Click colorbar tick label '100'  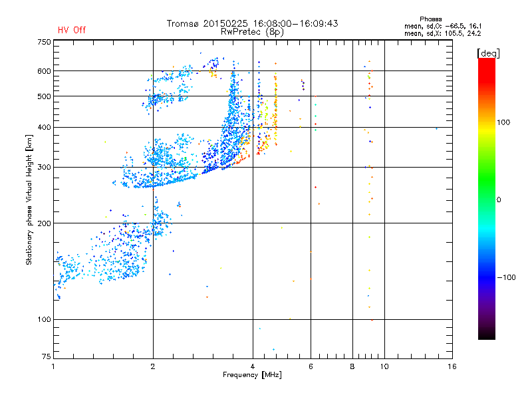coord(503,122)
